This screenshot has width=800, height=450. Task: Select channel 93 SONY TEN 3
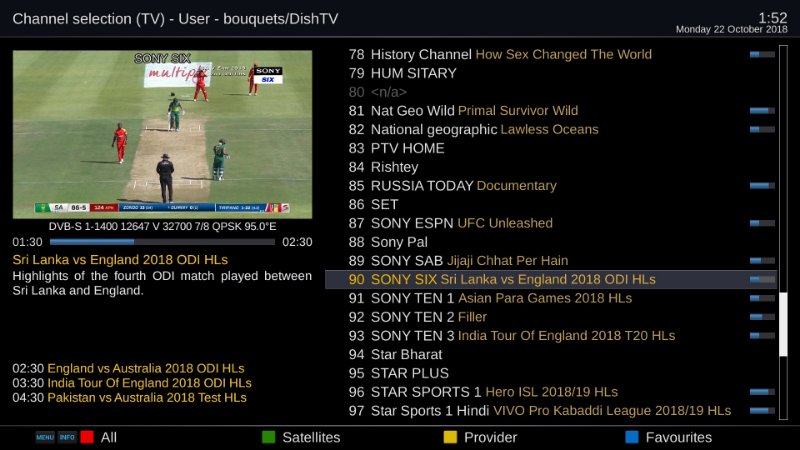551,336
